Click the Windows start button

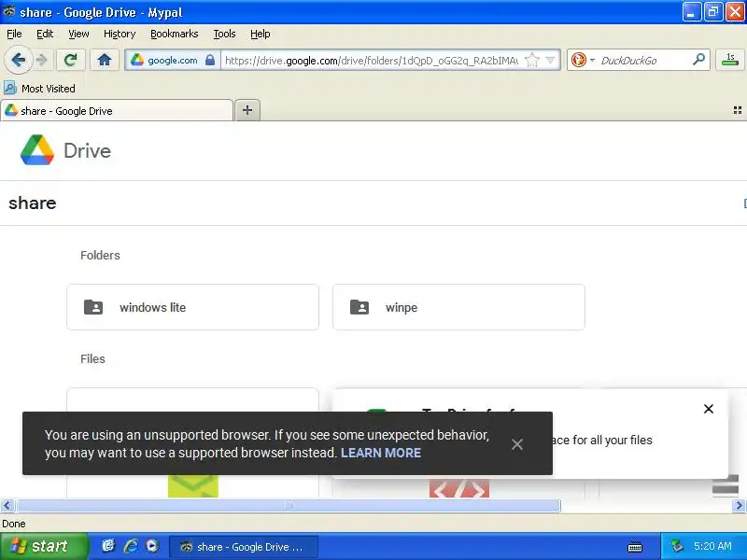[44, 546]
